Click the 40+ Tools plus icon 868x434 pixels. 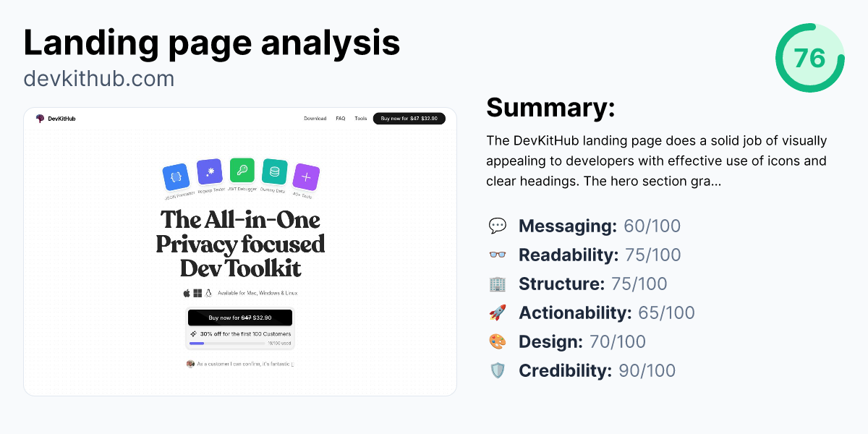(x=305, y=176)
